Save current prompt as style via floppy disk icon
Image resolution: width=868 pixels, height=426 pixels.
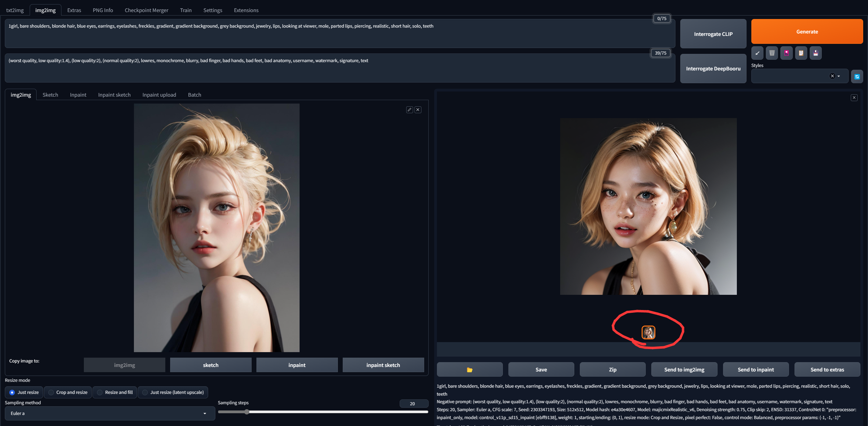click(815, 53)
